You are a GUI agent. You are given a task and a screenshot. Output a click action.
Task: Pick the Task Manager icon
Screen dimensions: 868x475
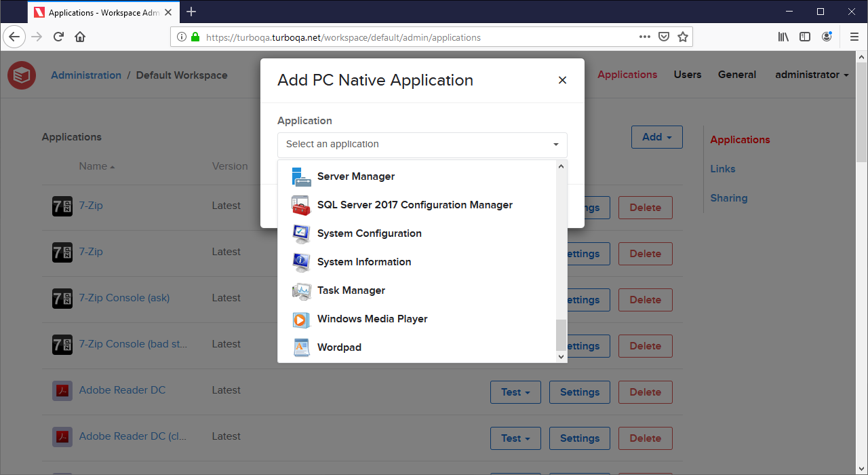301,290
